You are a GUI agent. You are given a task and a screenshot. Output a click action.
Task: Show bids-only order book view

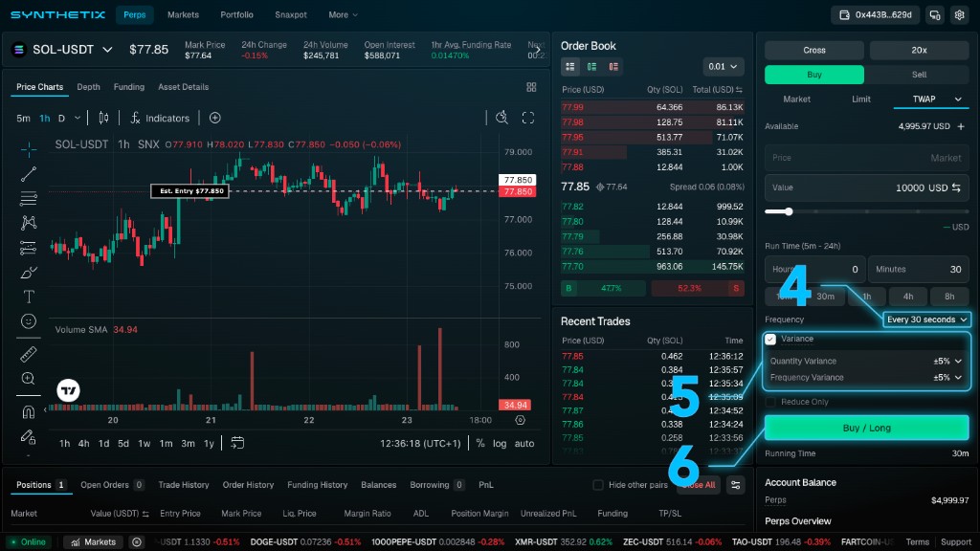click(x=591, y=67)
